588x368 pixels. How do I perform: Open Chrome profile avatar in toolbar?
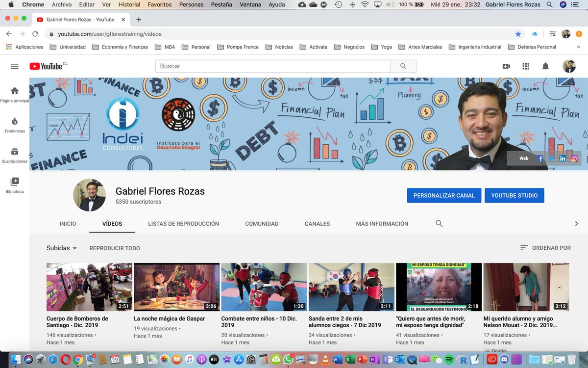coord(566,34)
